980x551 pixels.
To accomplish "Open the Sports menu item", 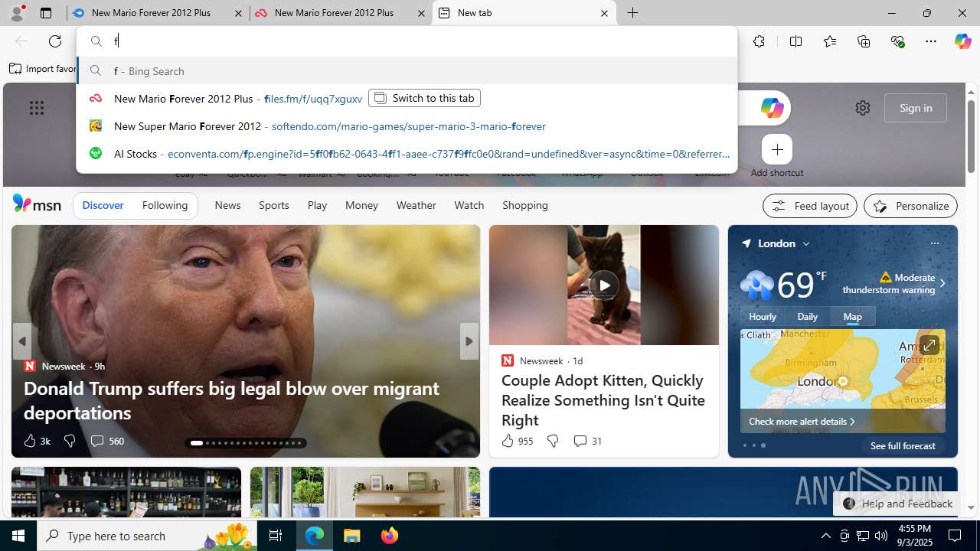I will tap(274, 205).
